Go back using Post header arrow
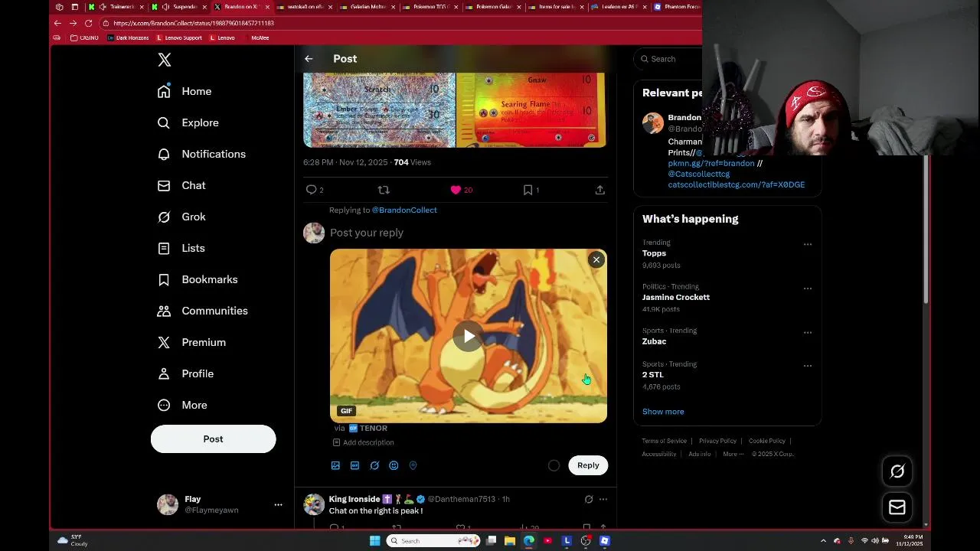The image size is (980, 551). pos(309,59)
